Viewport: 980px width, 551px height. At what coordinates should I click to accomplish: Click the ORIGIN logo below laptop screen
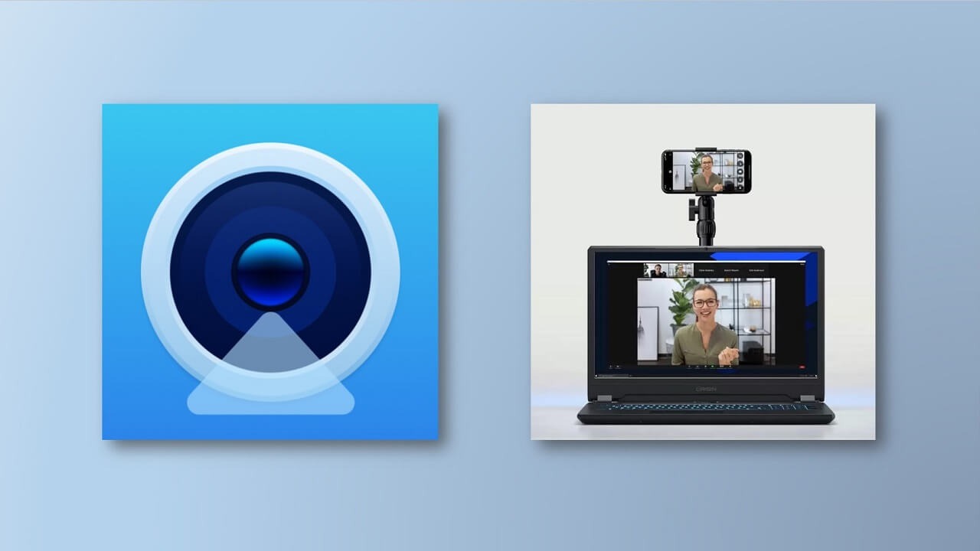point(705,389)
